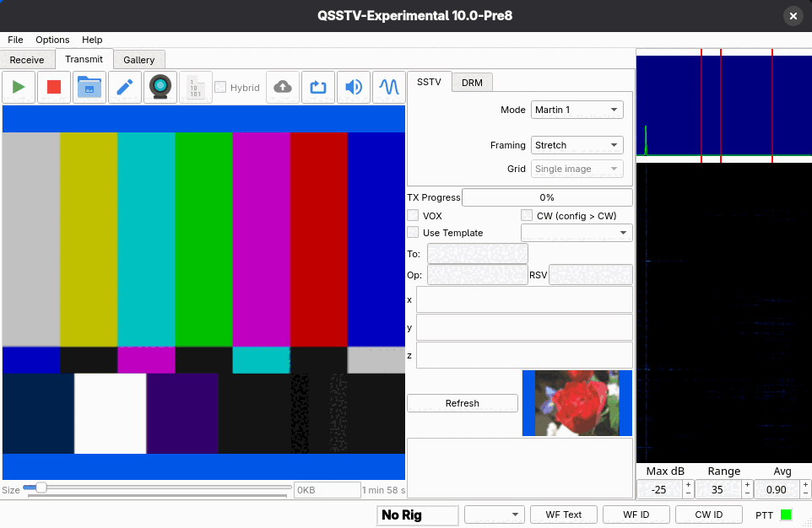This screenshot has height=528, width=812.
Task: Select the Transmit tab
Action: click(x=84, y=59)
